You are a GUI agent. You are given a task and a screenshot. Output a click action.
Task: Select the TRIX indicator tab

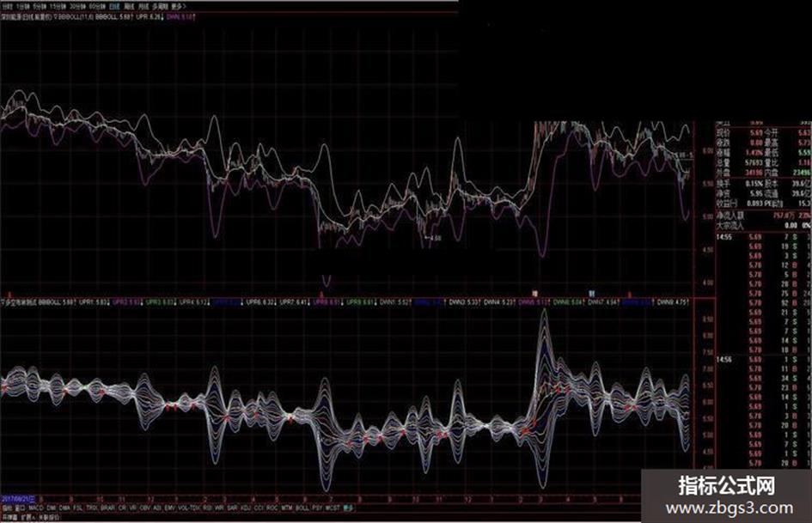pyautogui.click(x=92, y=508)
